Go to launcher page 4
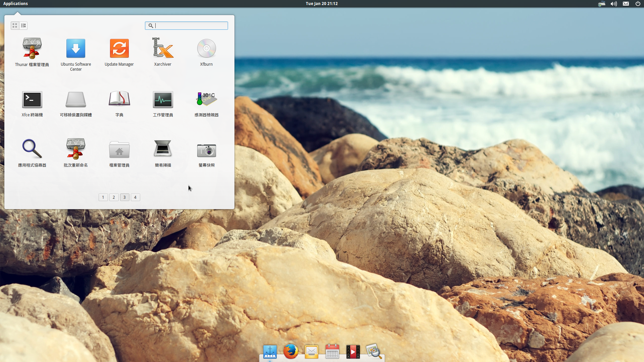Viewport: 644px width, 362px height. pos(135,197)
